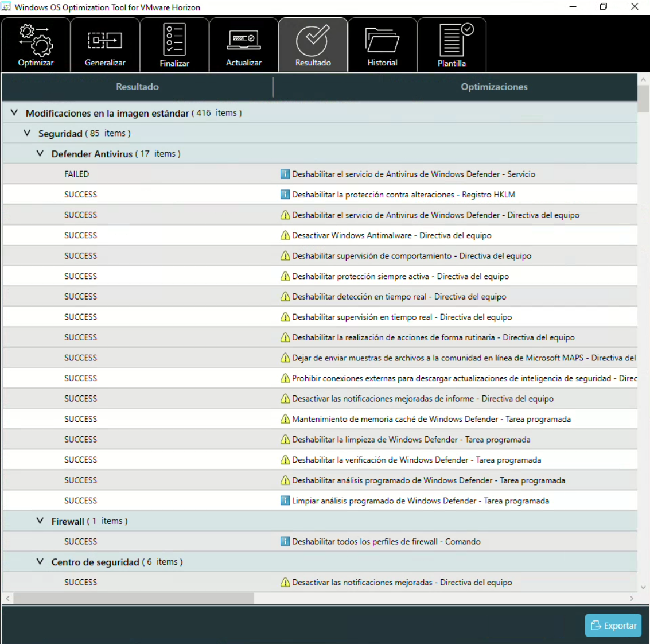Open the Finalizar checklist icon

174,39
